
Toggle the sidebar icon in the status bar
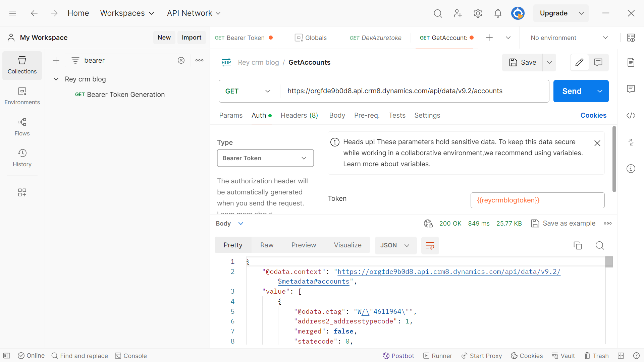7,356
